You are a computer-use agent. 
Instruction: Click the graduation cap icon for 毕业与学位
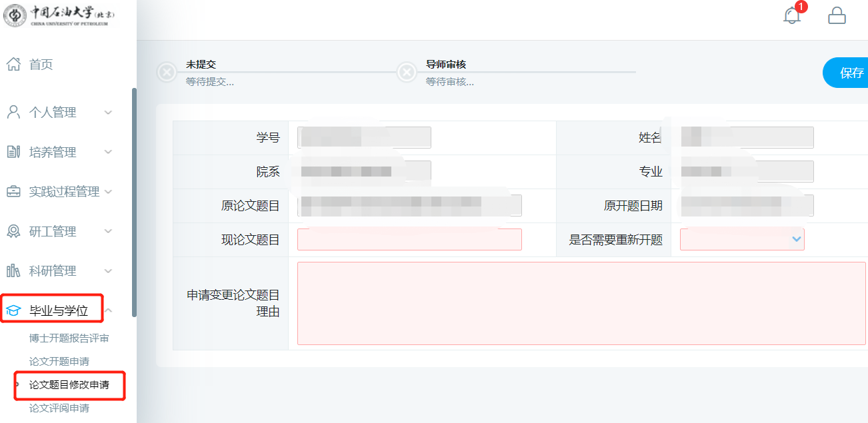13,310
